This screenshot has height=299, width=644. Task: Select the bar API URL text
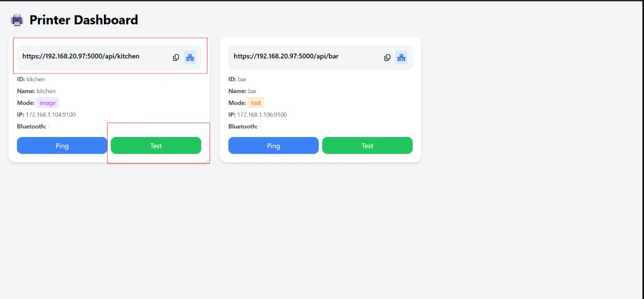286,56
